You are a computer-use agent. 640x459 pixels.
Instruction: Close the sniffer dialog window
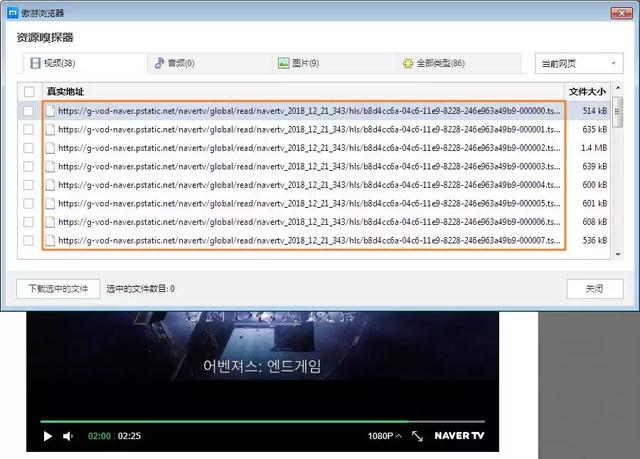click(x=621, y=13)
